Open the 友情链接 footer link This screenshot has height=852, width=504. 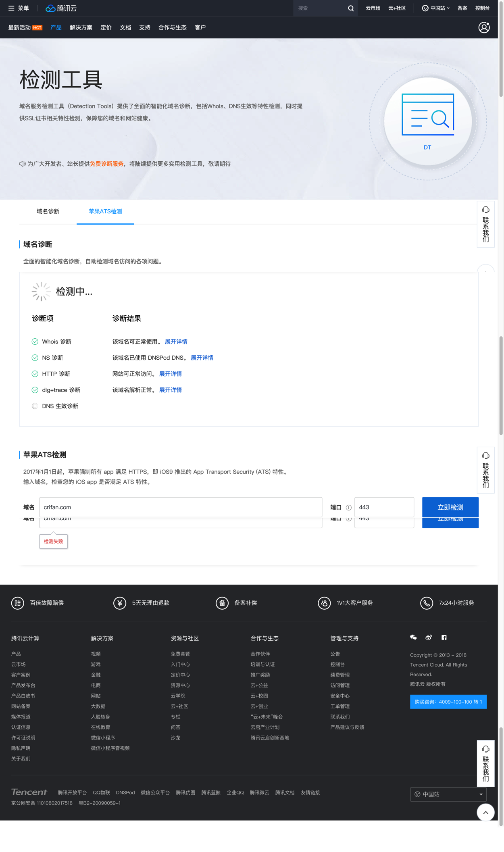[x=310, y=792]
